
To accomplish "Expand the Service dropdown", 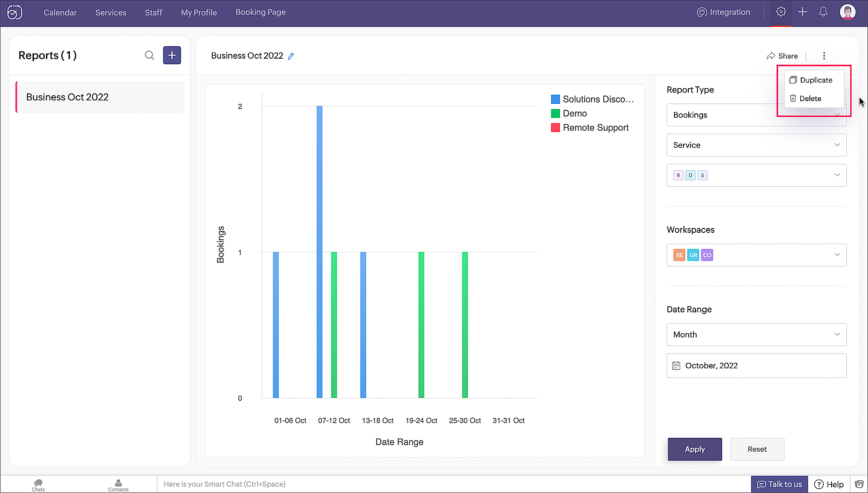I will (x=756, y=145).
